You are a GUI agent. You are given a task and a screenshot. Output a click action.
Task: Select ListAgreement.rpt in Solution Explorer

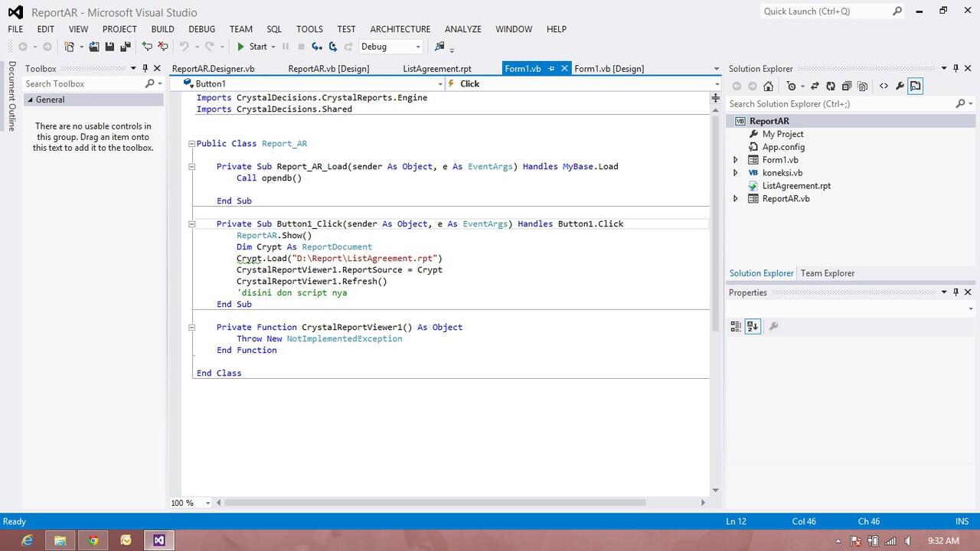tap(796, 186)
